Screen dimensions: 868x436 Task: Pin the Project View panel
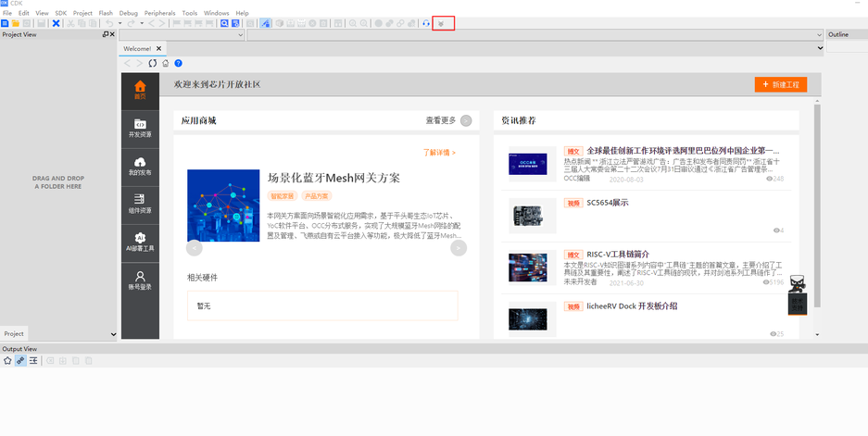pyautogui.click(x=106, y=34)
